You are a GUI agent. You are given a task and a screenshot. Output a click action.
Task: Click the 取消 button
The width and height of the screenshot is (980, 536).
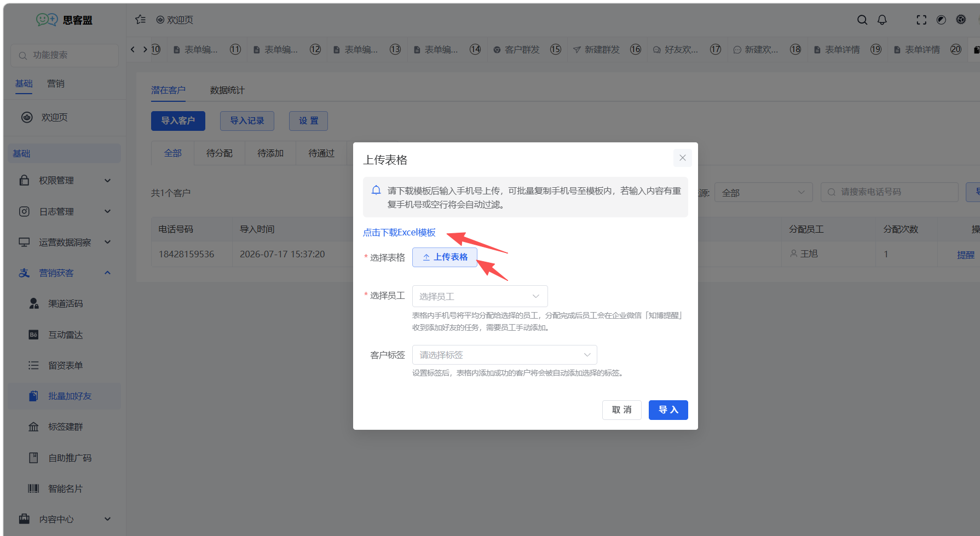(622, 410)
